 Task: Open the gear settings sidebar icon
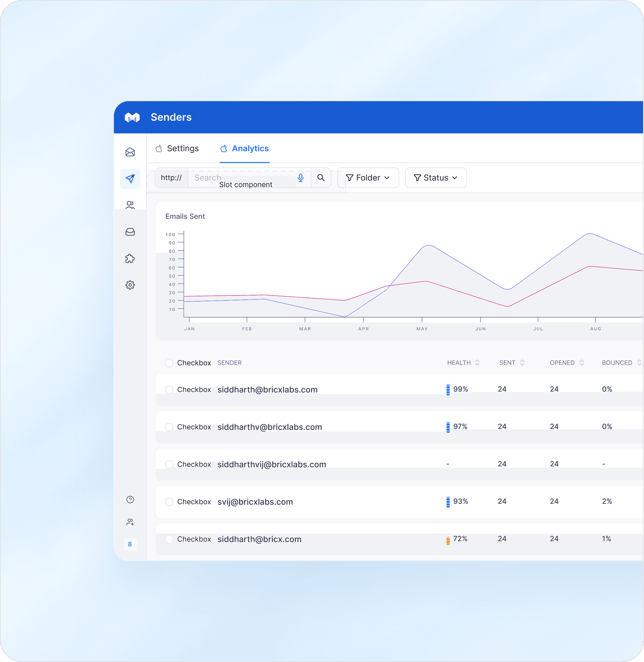(130, 285)
